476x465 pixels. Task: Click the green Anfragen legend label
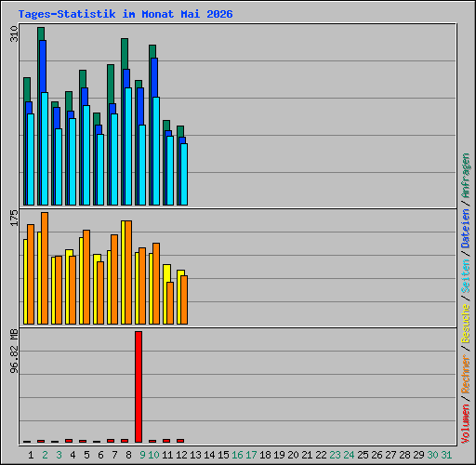(x=466, y=176)
